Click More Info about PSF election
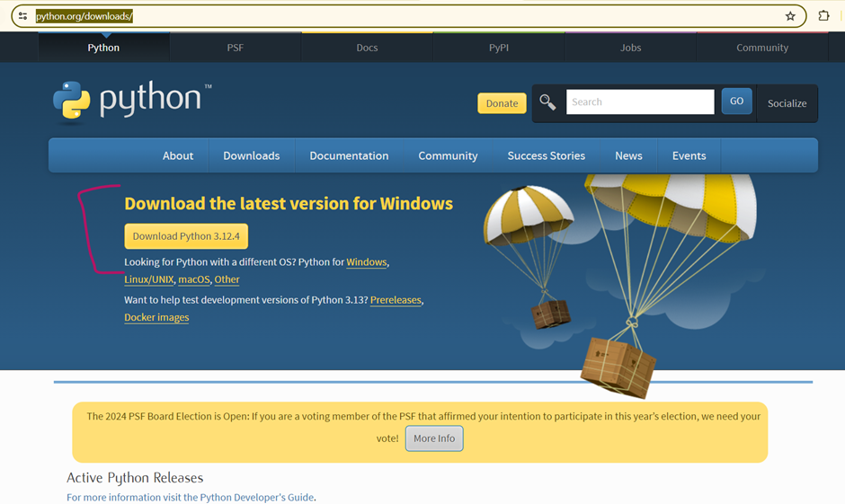845x504 pixels. [434, 438]
